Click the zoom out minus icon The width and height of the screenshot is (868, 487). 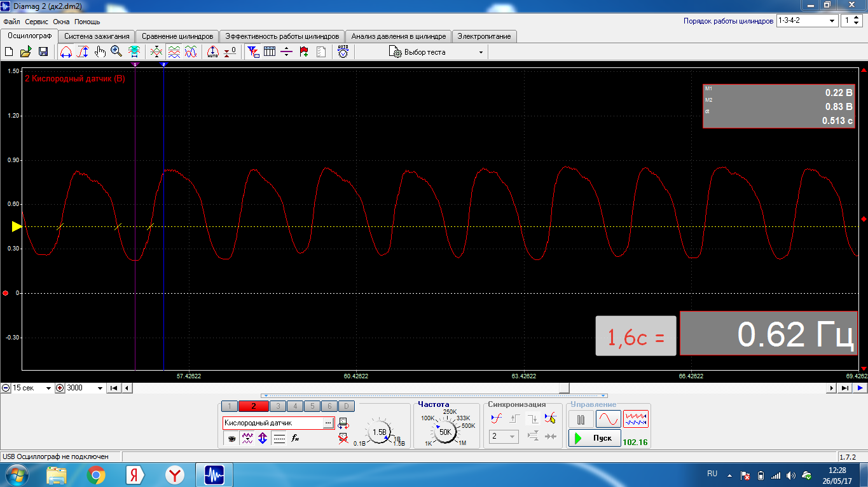(6, 388)
